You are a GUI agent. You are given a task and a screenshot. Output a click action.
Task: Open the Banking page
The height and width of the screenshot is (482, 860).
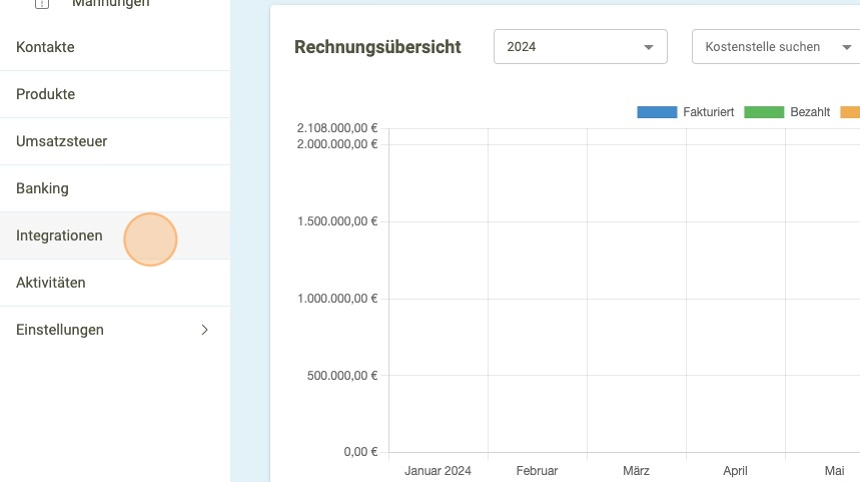115,189
